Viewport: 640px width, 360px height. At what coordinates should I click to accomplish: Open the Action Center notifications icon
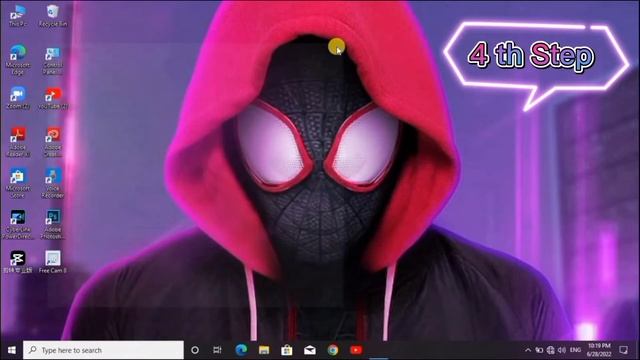tap(623, 350)
